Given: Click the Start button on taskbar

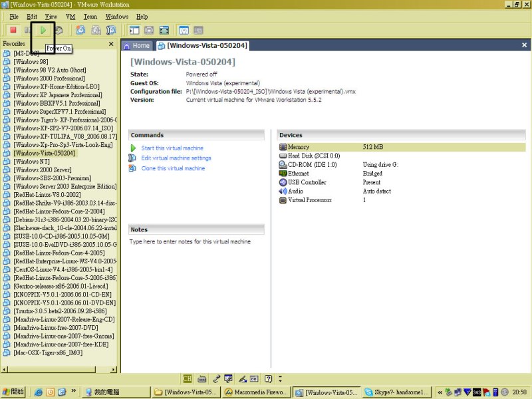Looking at the screenshot, I should click(x=13, y=392).
